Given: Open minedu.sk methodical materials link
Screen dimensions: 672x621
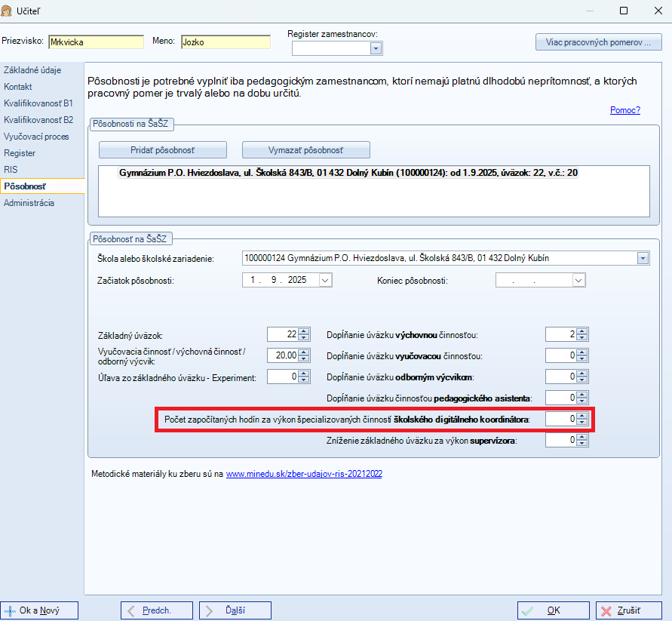Looking at the screenshot, I should coord(304,474).
